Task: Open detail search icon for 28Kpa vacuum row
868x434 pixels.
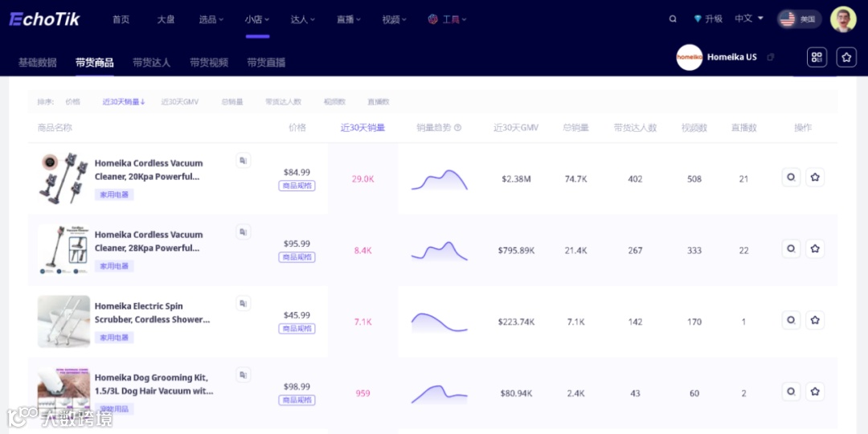Action: tap(791, 248)
